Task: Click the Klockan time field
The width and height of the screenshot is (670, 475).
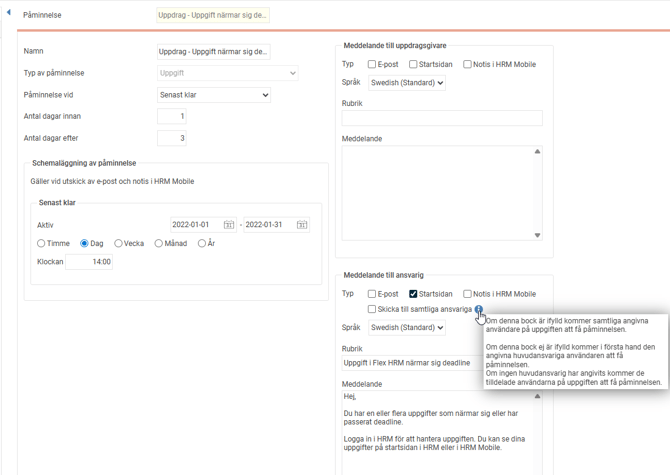Action: point(89,262)
